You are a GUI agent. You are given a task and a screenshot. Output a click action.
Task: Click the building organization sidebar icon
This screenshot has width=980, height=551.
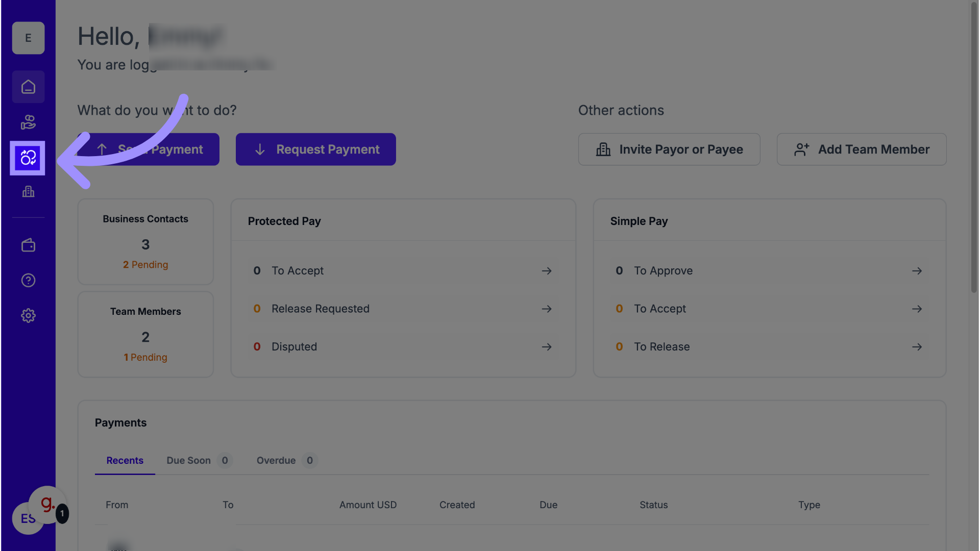pyautogui.click(x=28, y=192)
